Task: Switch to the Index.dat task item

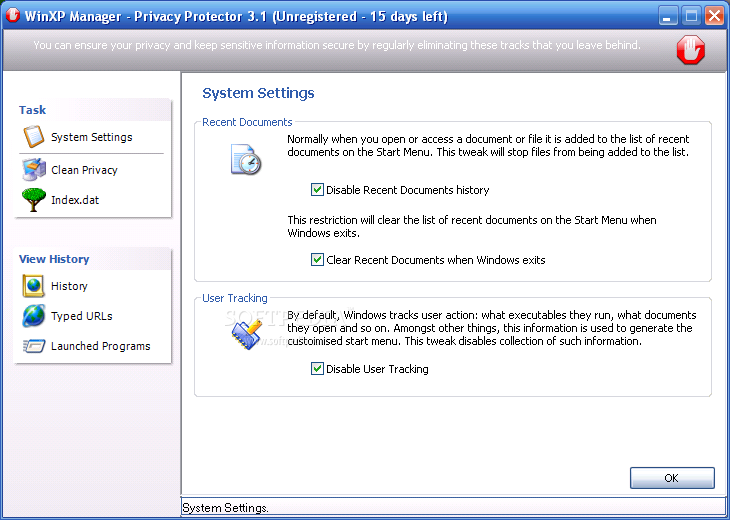Action: click(75, 200)
